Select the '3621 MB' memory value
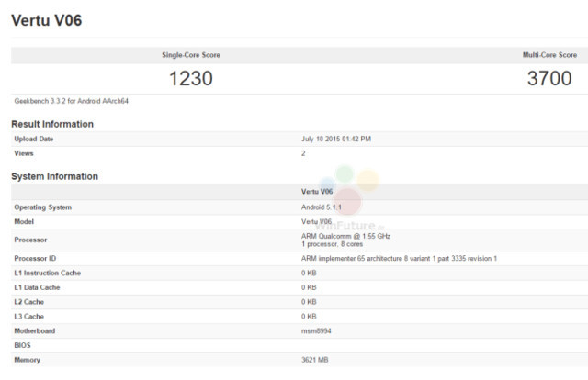Viewport: 588px width, 380px height. pos(314,360)
